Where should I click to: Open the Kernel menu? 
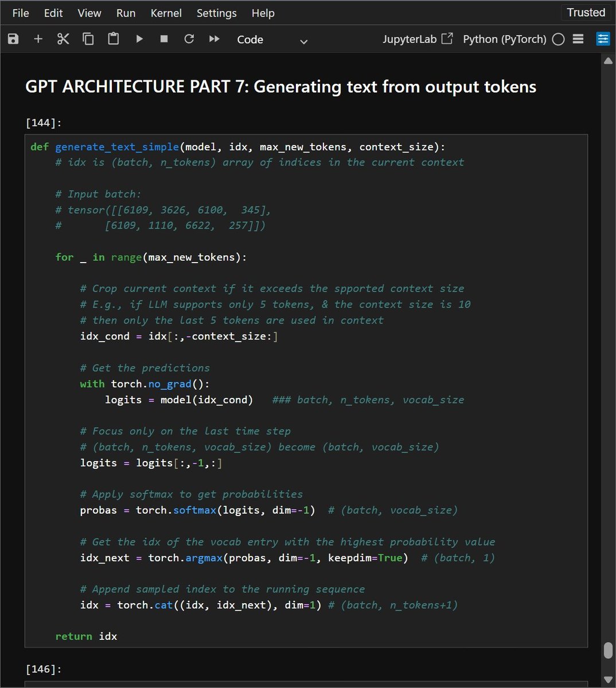pos(166,13)
